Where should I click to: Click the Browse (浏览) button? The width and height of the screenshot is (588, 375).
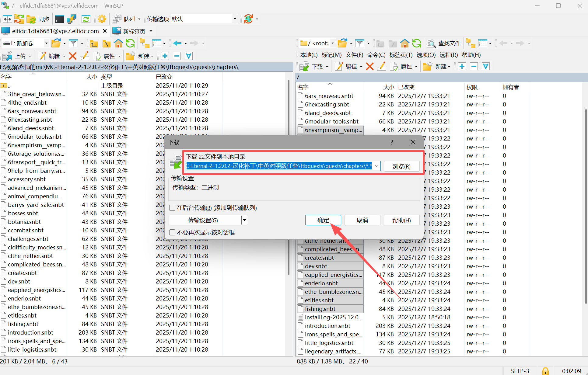click(401, 166)
